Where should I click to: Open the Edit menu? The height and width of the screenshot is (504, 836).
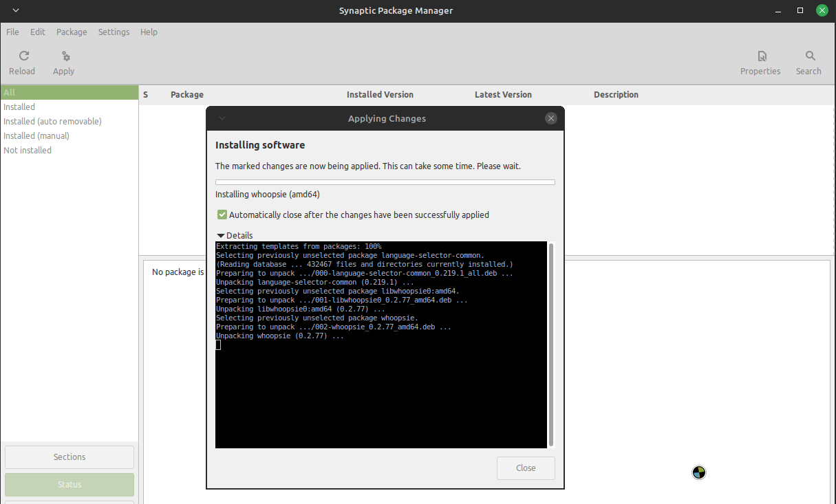[x=38, y=32]
